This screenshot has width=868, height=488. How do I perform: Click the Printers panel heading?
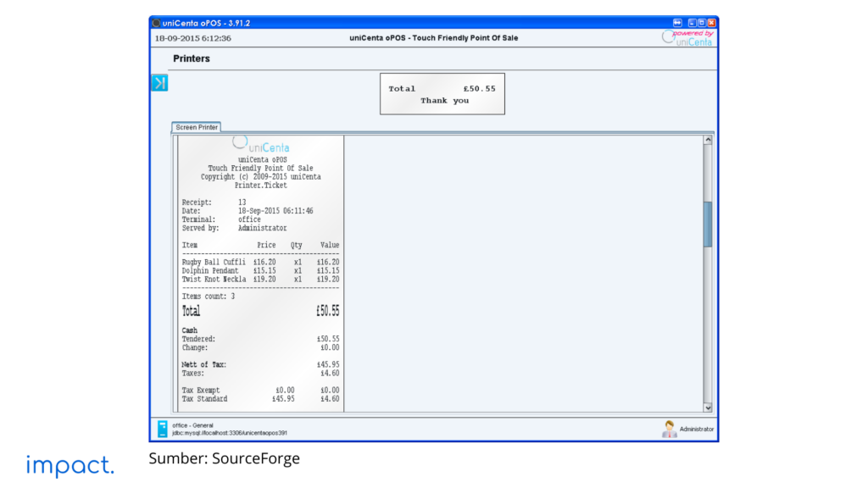tap(192, 58)
